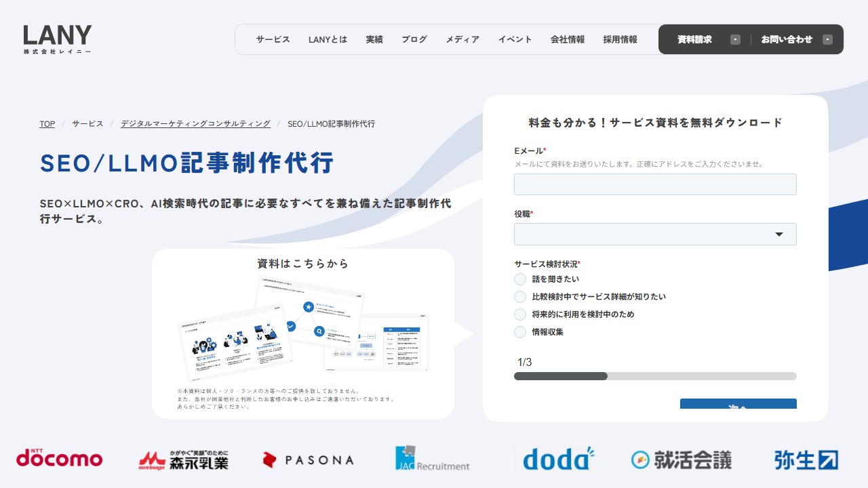Open the 採用情報 menu item
The image size is (868, 488).
click(620, 39)
